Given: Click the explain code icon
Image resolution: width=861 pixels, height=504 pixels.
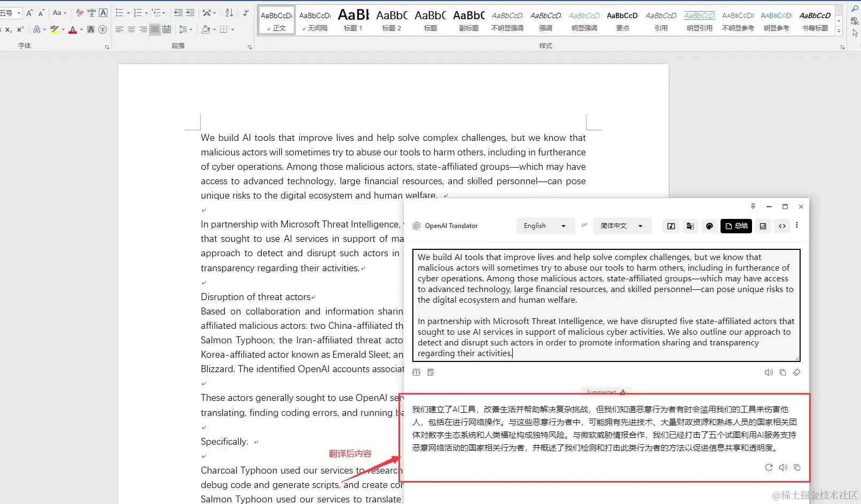Looking at the screenshot, I should 782,226.
